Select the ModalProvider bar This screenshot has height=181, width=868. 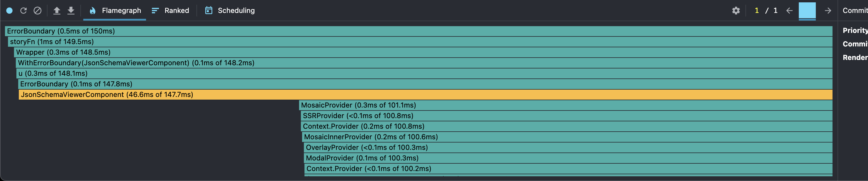[x=568, y=158]
